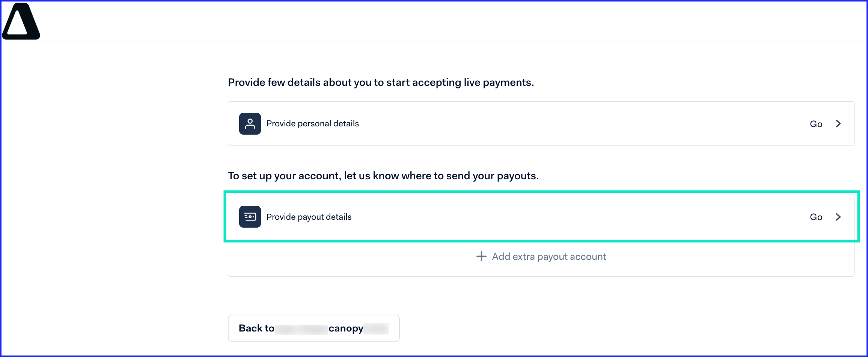
Task: Choose "Add extra payout account" text
Action: click(x=549, y=257)
